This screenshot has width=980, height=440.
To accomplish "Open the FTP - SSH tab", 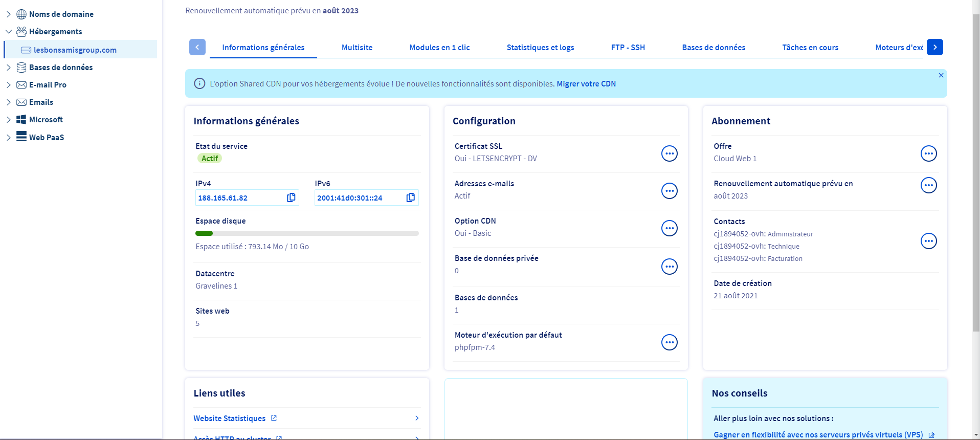I will coord(628,48).
